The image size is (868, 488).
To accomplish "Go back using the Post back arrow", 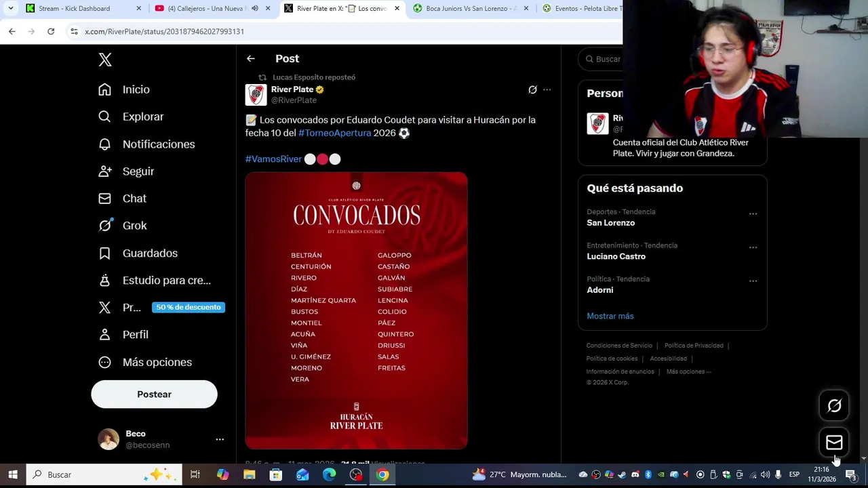I will (x=251, y=59).
